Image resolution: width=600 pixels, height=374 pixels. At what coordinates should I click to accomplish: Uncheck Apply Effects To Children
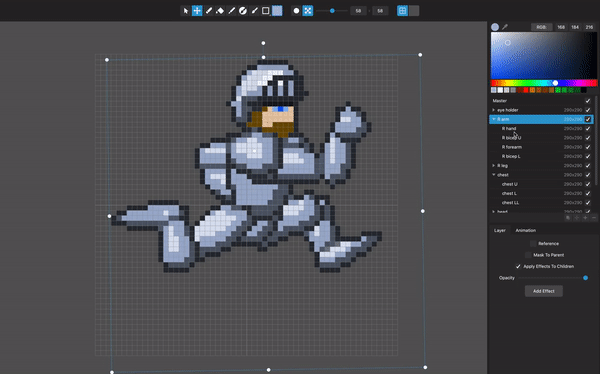518,266
